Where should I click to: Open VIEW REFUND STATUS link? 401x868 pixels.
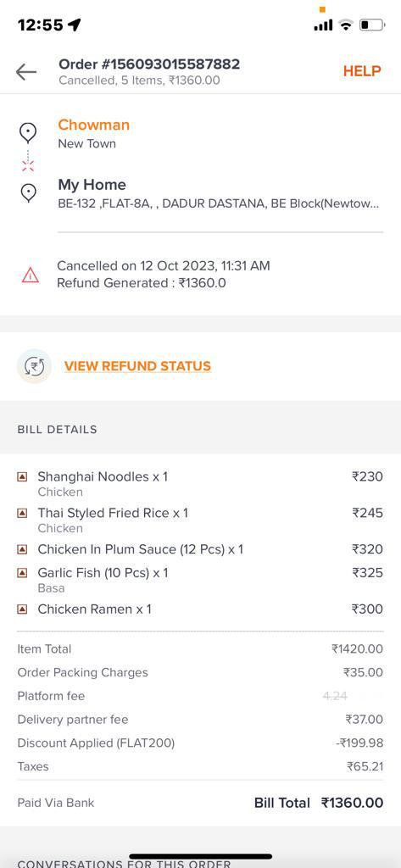point(137,366)
